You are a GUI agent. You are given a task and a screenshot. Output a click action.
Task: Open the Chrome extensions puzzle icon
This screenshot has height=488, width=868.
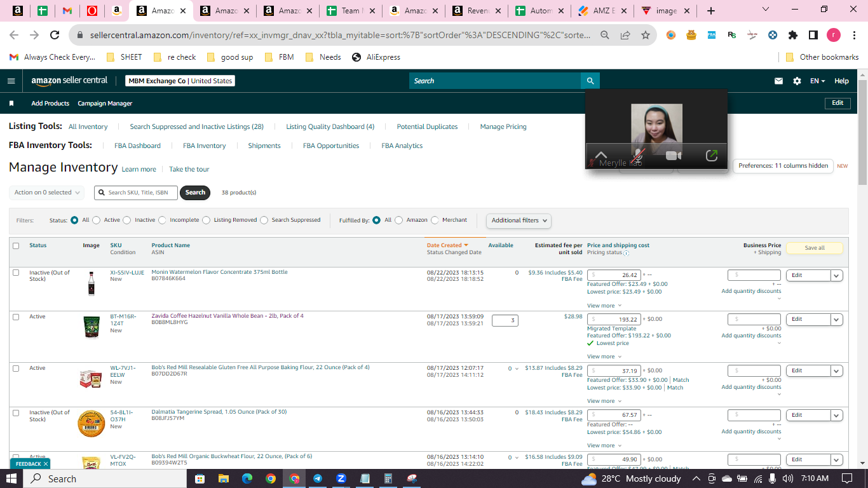[792, 35]
